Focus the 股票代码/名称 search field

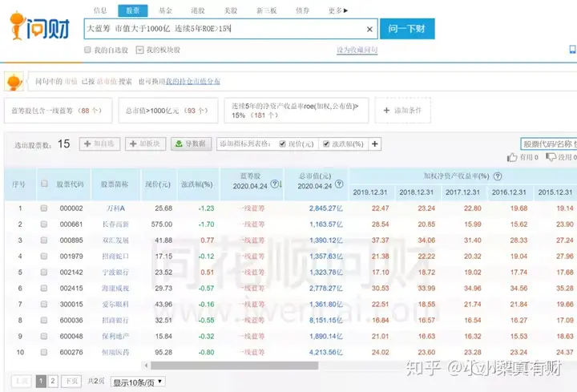pyautogui.click(x=549, y=144)
